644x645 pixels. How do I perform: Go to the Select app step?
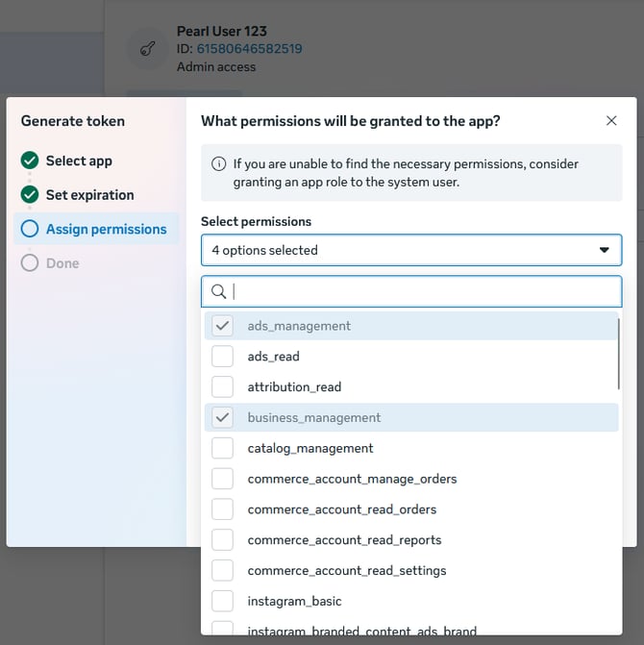pos(79,161)
